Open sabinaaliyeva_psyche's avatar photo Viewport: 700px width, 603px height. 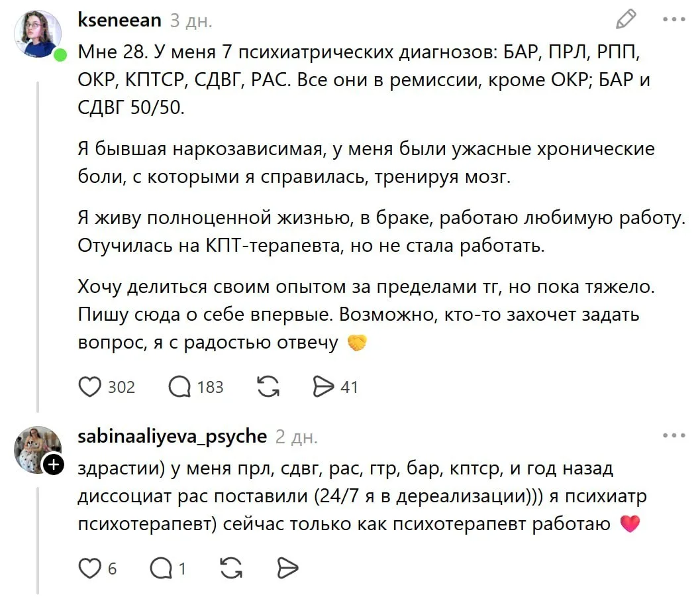coord(38,449)
